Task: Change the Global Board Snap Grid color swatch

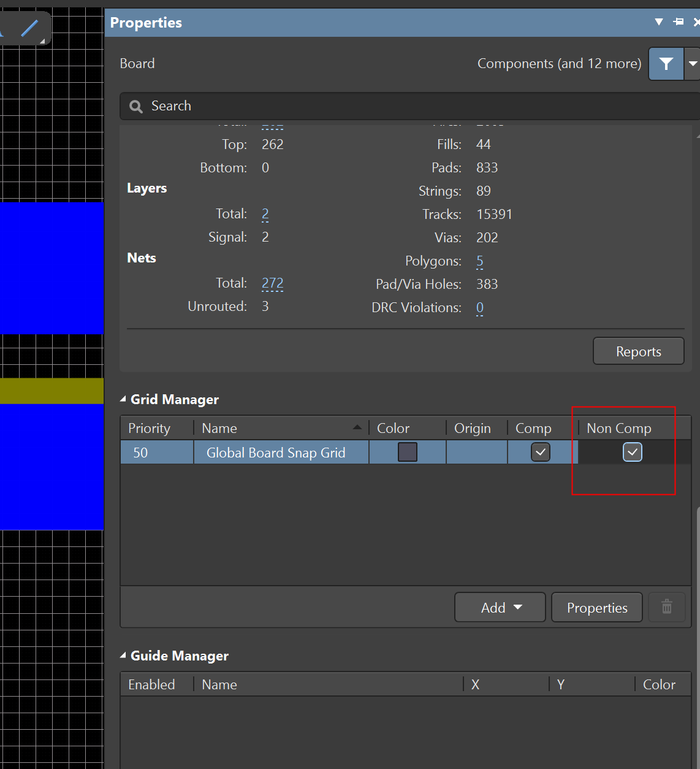Action: [x=407, y=452]
